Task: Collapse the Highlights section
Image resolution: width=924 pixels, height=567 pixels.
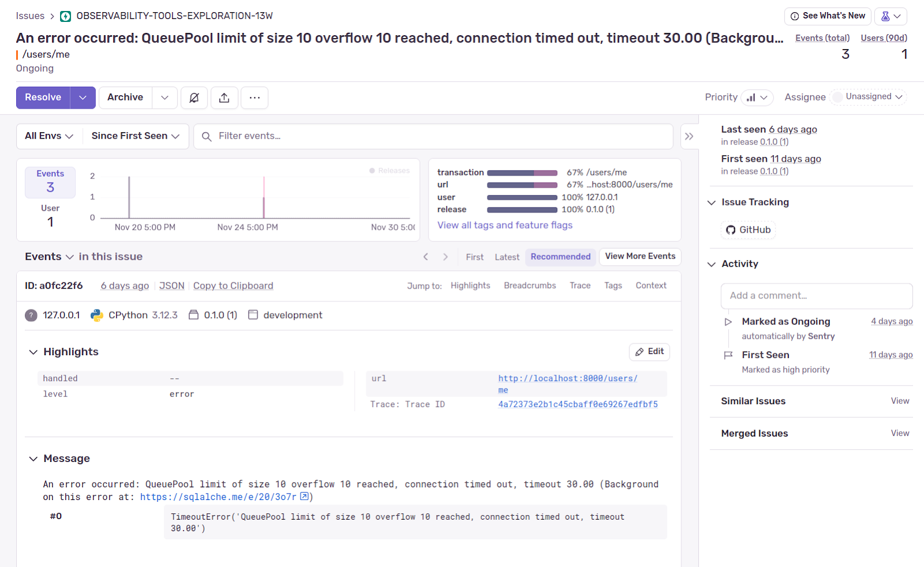Action: [33, 352]
